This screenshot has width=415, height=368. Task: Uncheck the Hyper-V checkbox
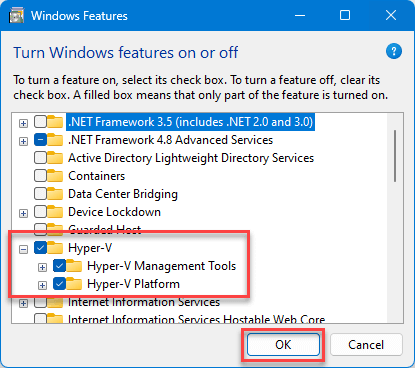[x=40, y=248]
